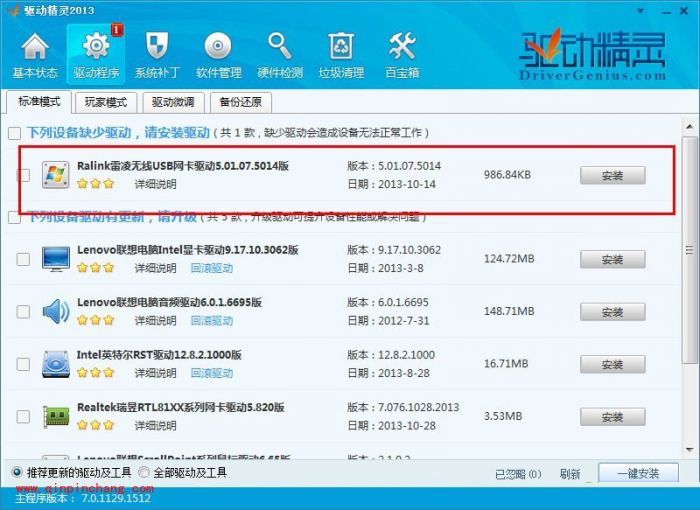The image size is (700, 510).
Task: Install the Intel RST driver
Action: click(x=612, y=364)
